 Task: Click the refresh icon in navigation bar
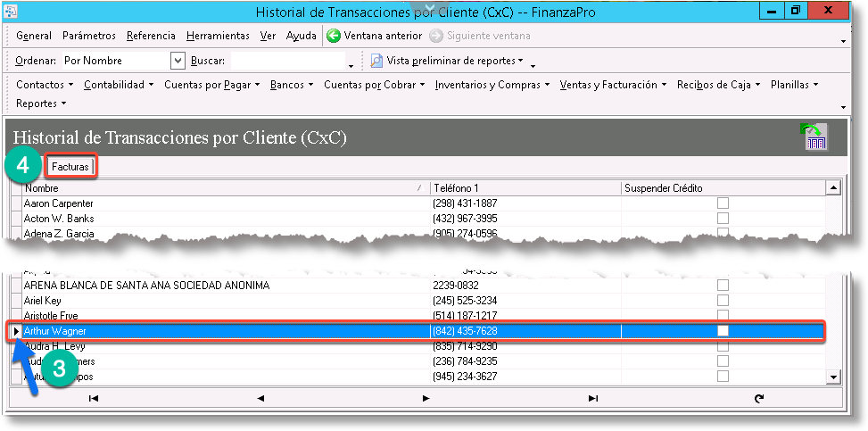[x=759, y=398]
